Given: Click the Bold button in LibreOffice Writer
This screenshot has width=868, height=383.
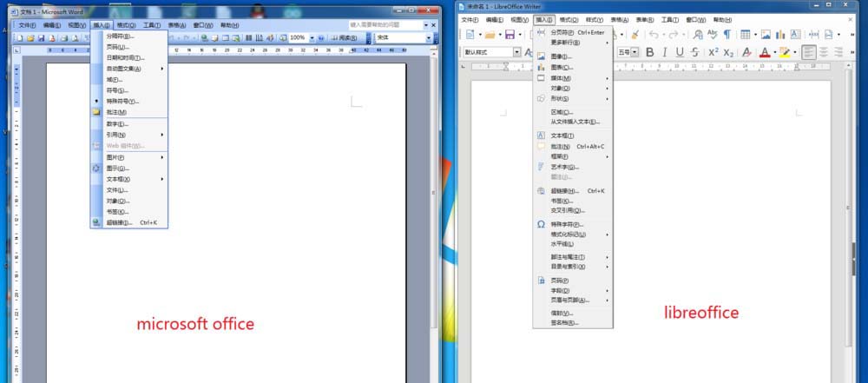Looking at the screenshot, I should [650, 52].
